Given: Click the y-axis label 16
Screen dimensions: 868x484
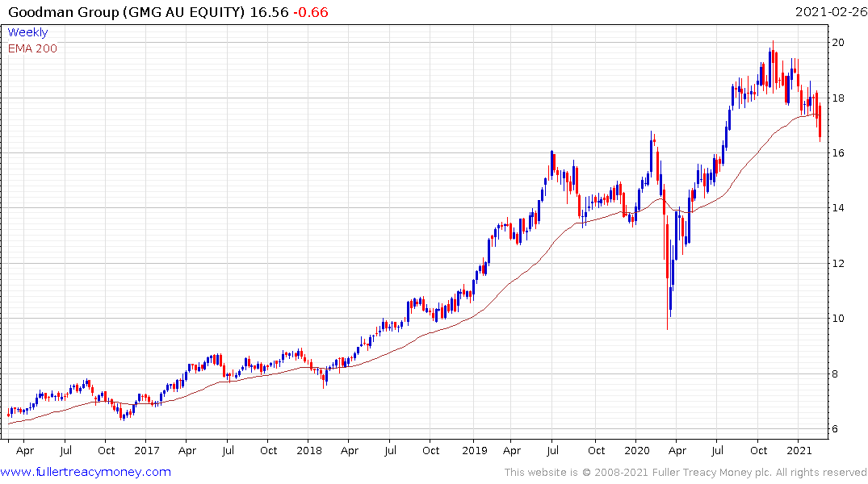Looking at the screenshot, I should point(837,152).
